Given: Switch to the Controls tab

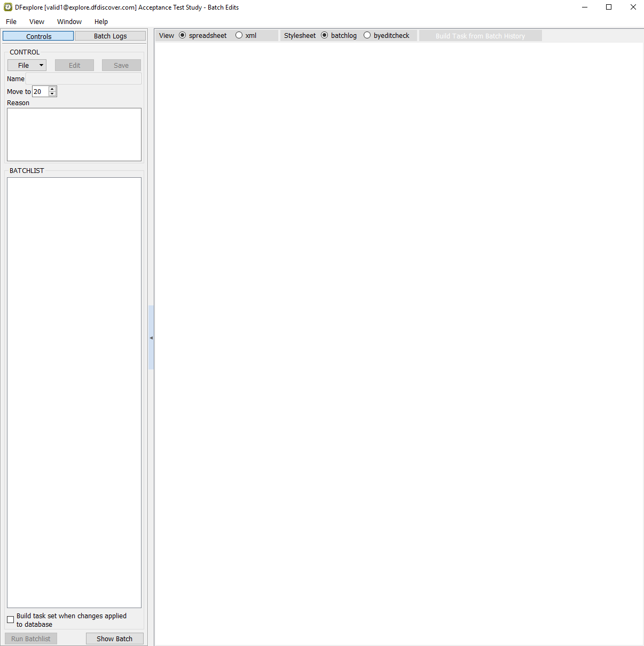Looking at the screenshot, I should pos(38,36).
